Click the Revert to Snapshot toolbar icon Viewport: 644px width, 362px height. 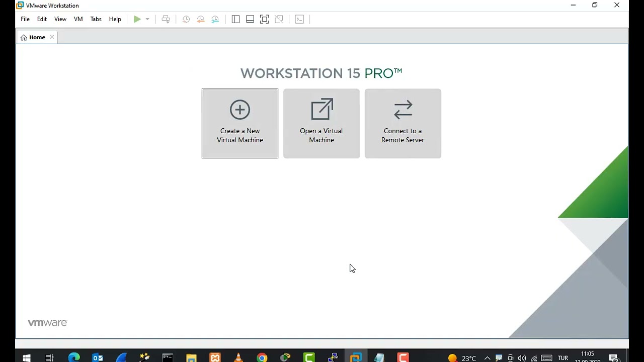click(x=201, y=19)
